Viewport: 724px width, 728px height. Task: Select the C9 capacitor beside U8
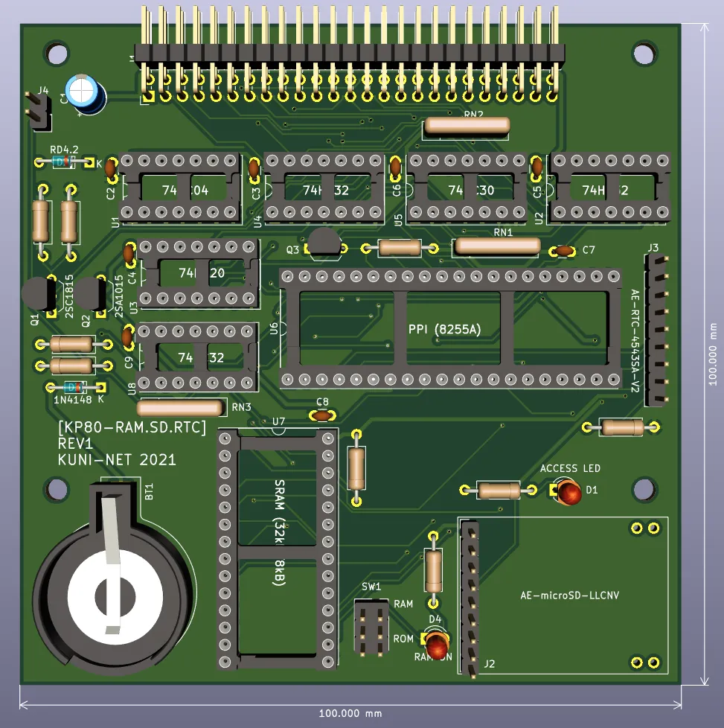pyautogui.click(x=128, y=339)
